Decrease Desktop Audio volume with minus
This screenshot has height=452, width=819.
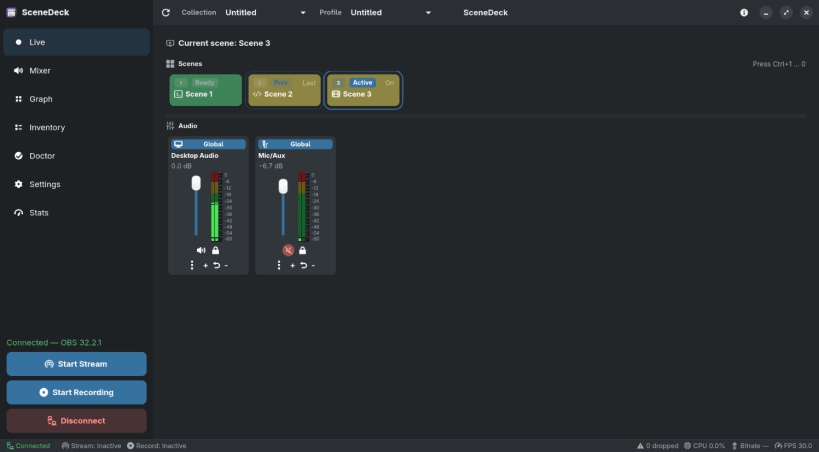(x=226, y=265)
